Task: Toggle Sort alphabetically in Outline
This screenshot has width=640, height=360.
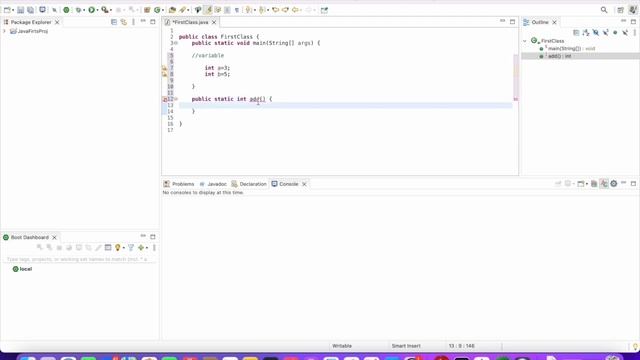Action: [x=586, y=32]
